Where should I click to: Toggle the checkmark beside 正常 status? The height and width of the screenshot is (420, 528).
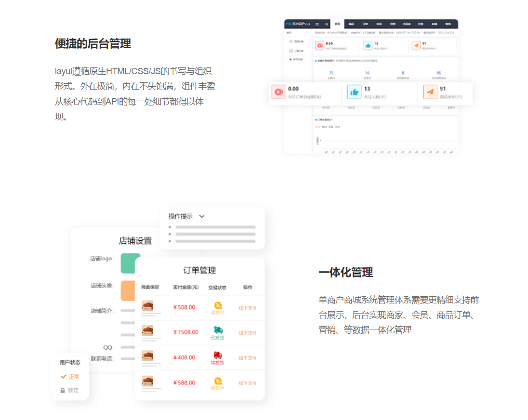point(64,377)
